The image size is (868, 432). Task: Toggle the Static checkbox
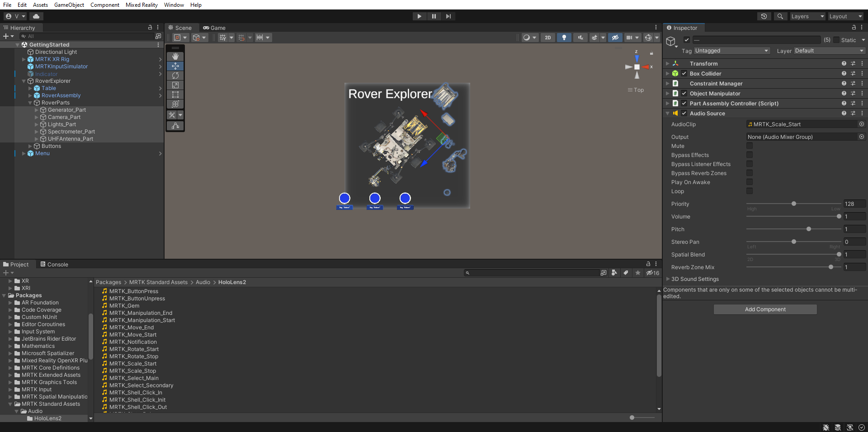tap(836, 40)
